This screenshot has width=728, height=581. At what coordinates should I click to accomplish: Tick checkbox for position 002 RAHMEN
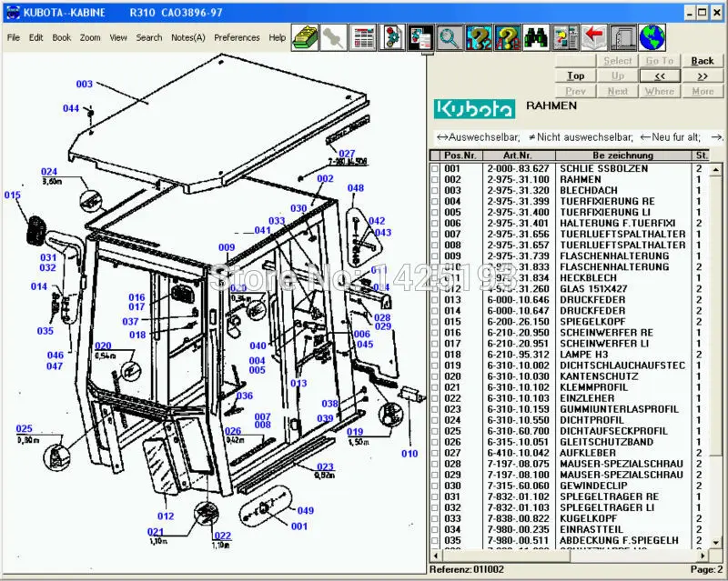tap(435, 180)
